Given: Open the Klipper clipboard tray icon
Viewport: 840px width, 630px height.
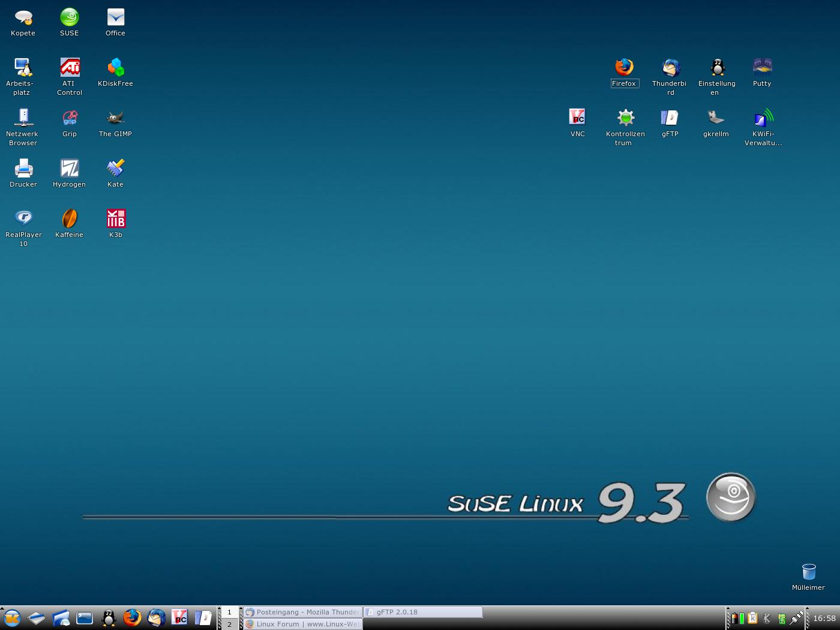Looking at the screenshot, I should (x=752, y=618).
